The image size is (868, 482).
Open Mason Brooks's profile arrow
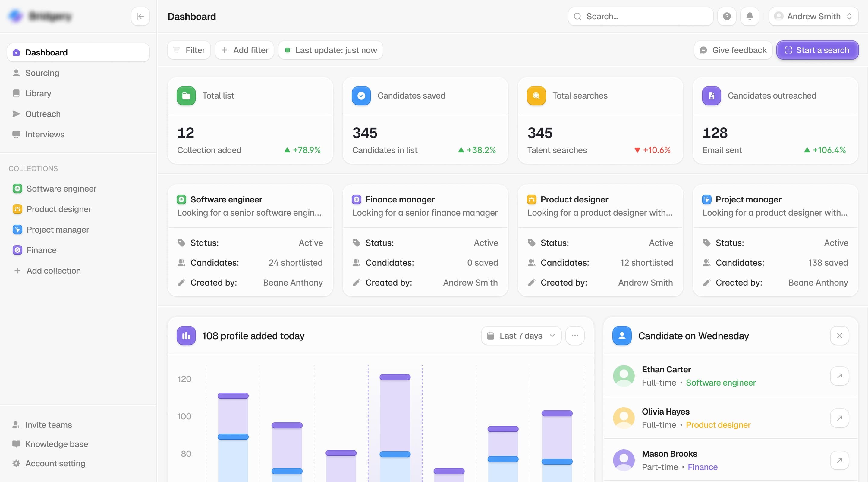tap(839, 460)
